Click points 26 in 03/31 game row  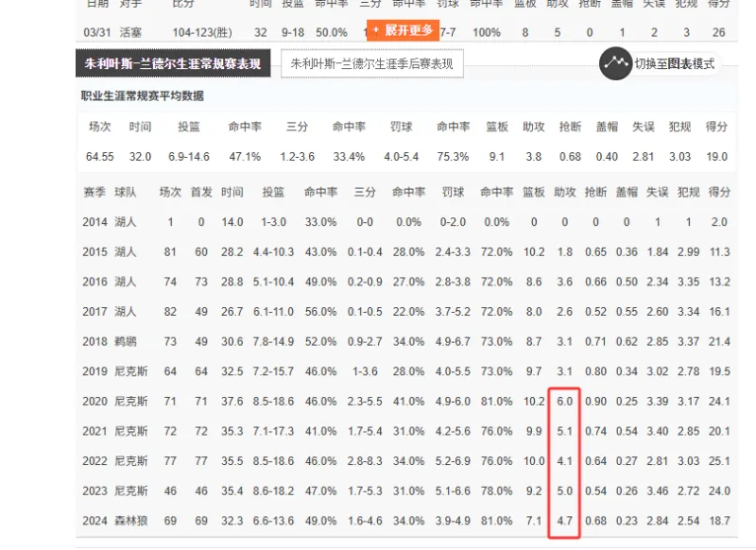pyautogui.click(x=719, y=33)
